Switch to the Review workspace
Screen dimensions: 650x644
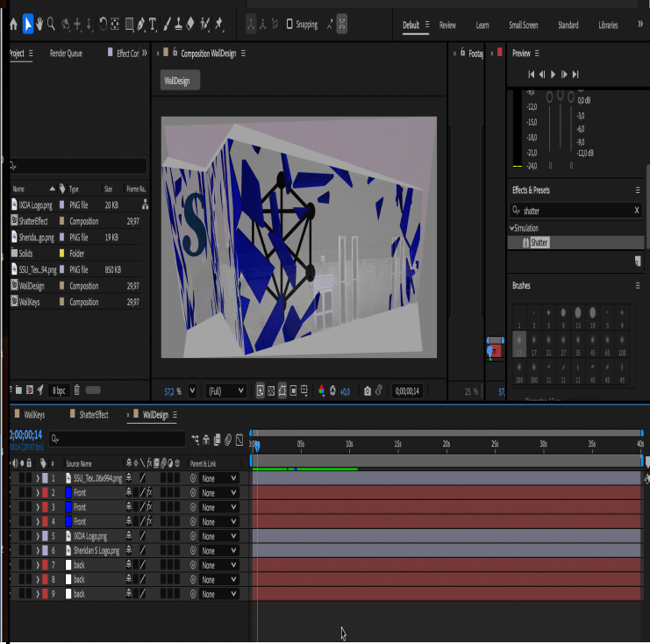pyautogui.click(x=447, y=25)
